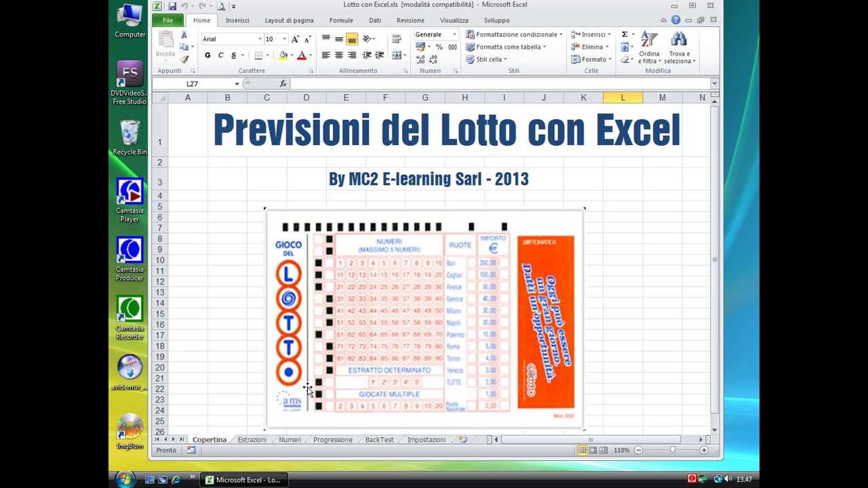Click the Elimina cells button
Screen dimensions: 868x488
tap(589, 47)
